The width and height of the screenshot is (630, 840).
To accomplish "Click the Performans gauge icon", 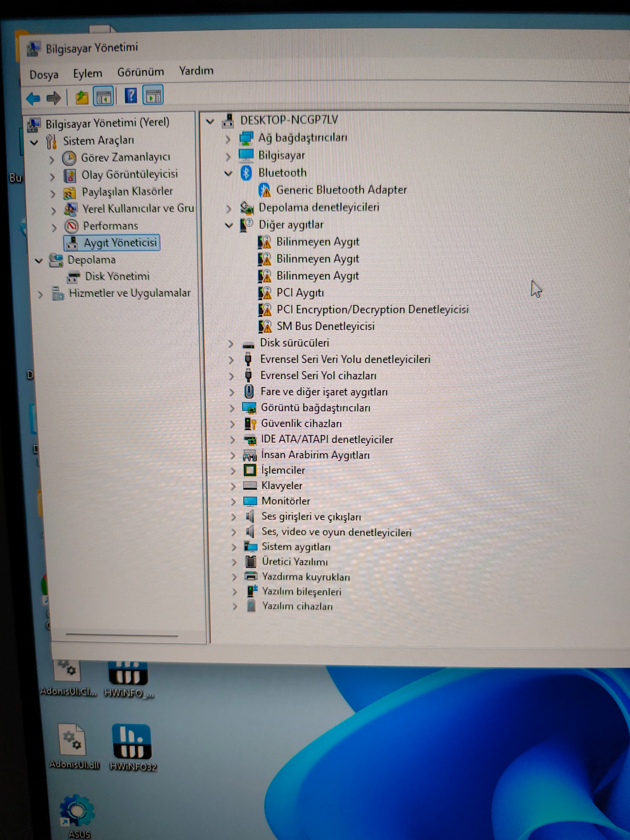I will pyautogui.click(x=71, y=226).
